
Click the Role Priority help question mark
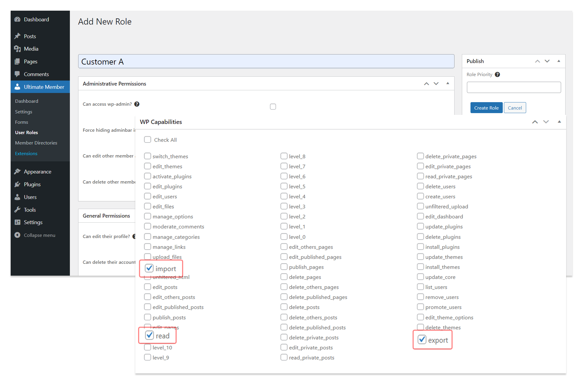(497, 74)
